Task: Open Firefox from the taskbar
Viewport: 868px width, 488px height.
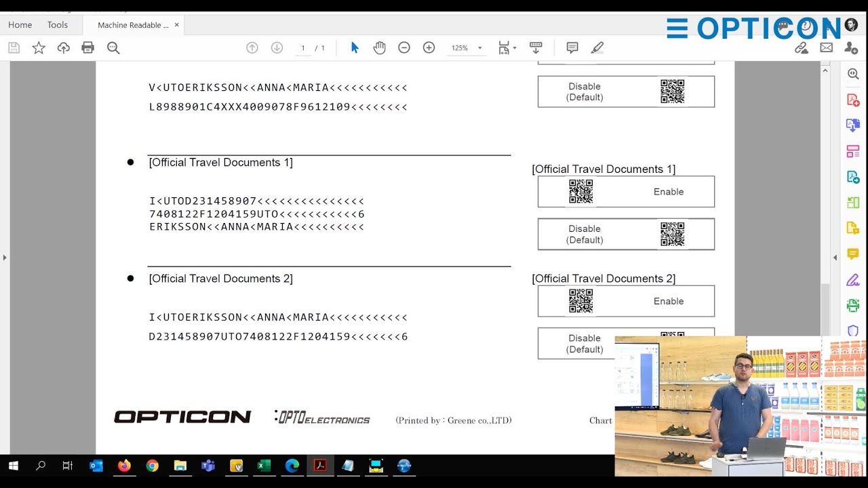Action: (x=124, y=466)
